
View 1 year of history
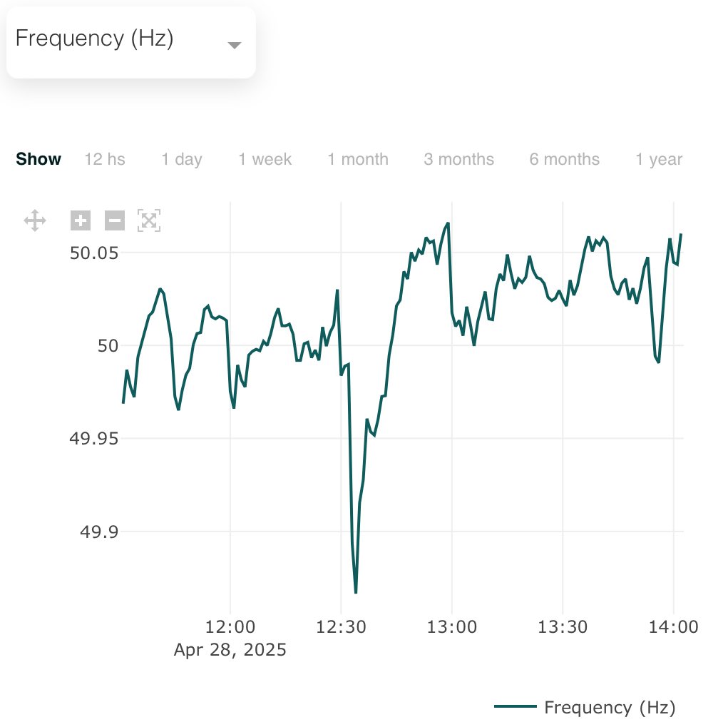658,159
